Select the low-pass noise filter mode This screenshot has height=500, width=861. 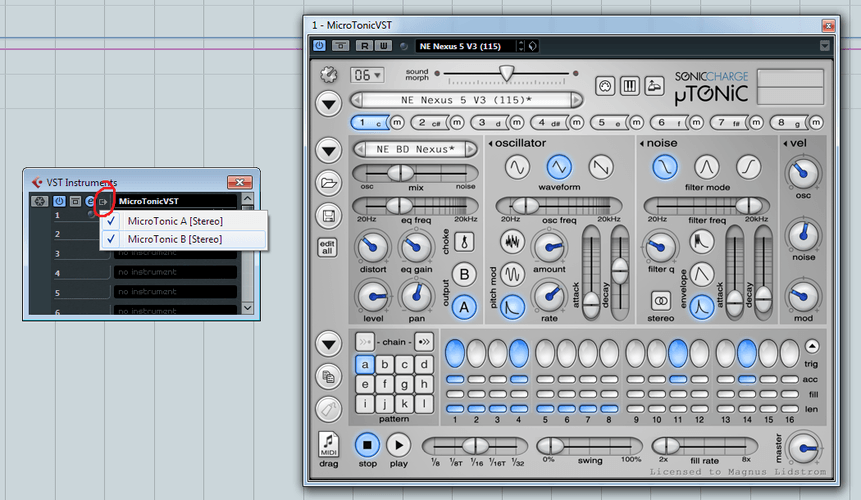tap(664, 167)
